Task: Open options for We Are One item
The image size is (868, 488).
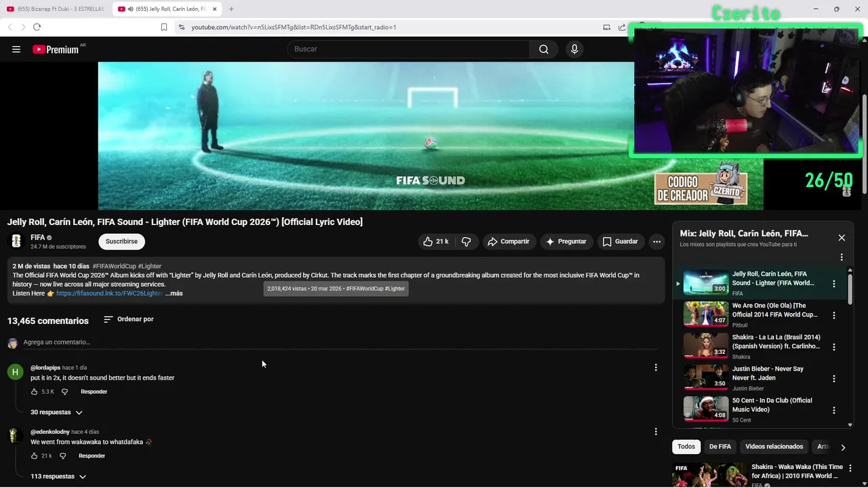Action: (834, 315)
